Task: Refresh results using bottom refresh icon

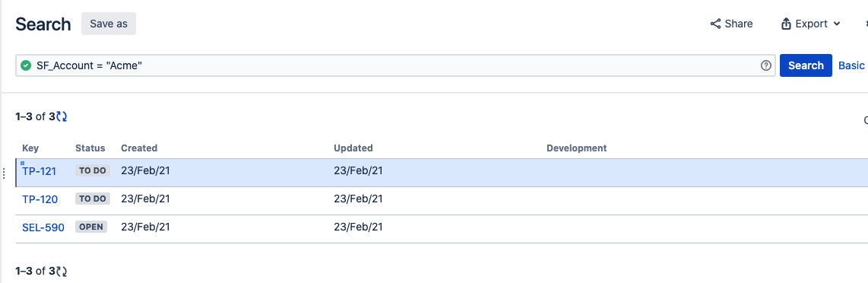Action: click(x=62, y=272)
